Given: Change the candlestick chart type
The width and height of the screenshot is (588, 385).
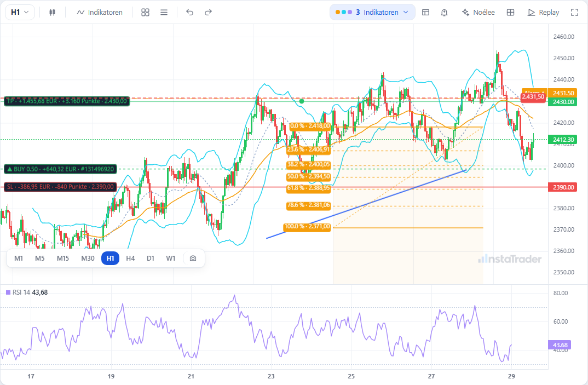Looking at the screenshot, I should [52, 13].
